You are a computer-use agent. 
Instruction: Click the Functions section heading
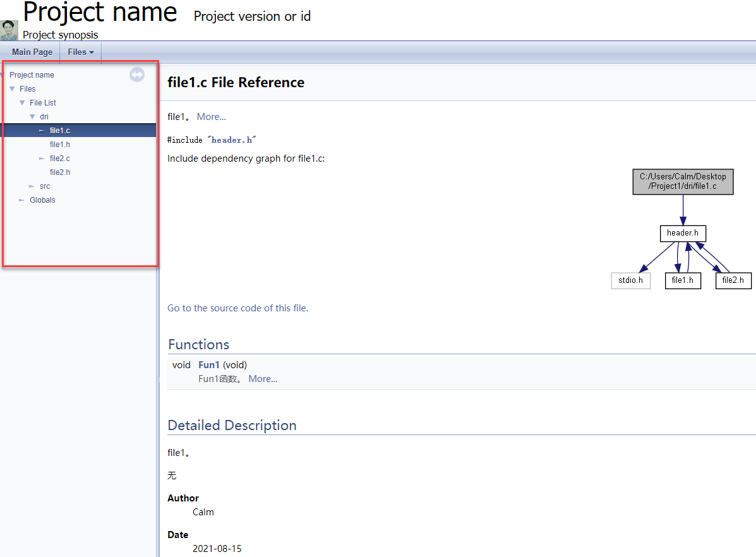point(199,344)
